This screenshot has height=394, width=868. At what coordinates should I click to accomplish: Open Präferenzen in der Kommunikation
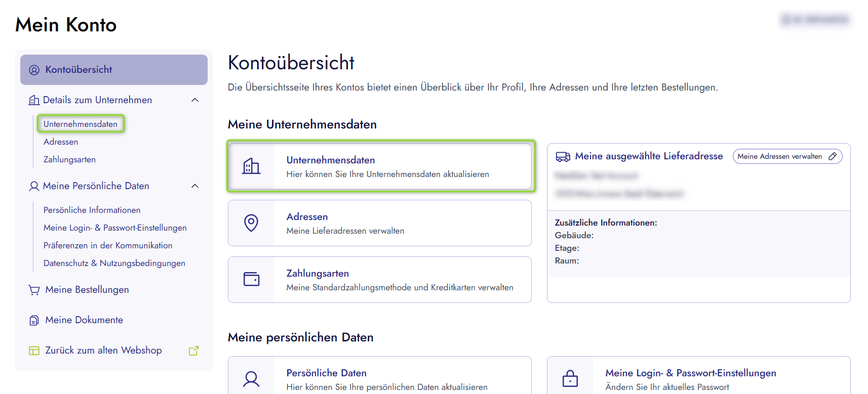108,245
